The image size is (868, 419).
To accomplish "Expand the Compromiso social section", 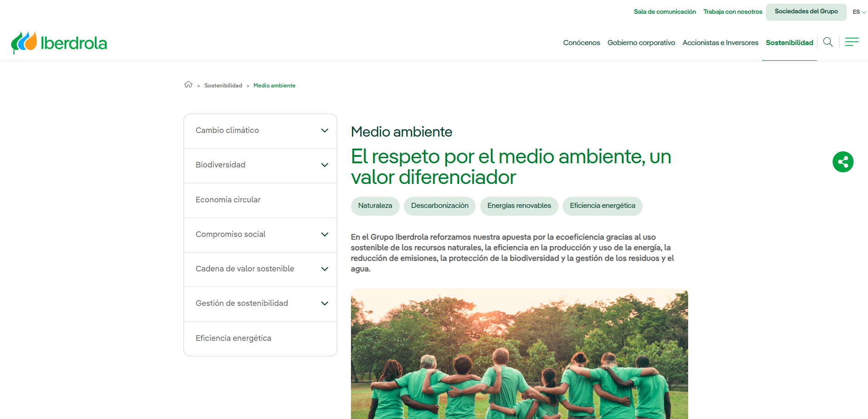I will (x=260, y=235).
